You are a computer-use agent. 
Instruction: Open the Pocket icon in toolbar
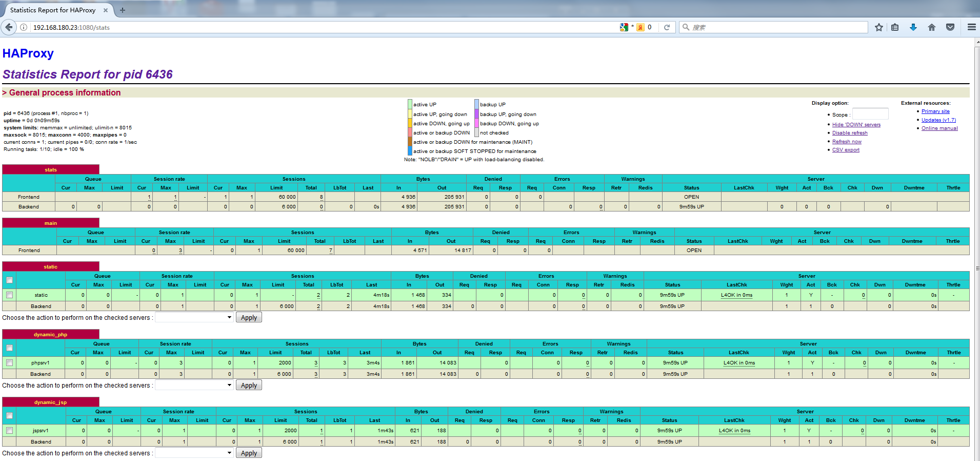950,27
